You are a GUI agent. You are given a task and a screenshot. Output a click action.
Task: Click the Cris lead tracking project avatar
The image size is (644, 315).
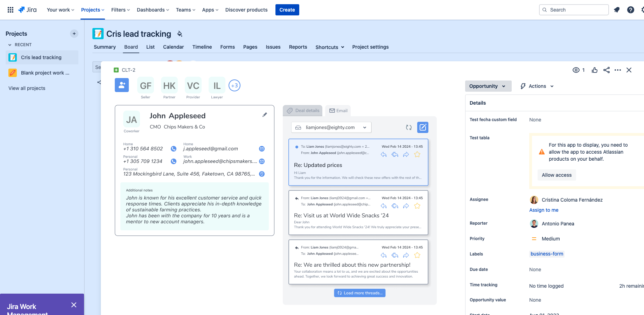click(98, 34)
